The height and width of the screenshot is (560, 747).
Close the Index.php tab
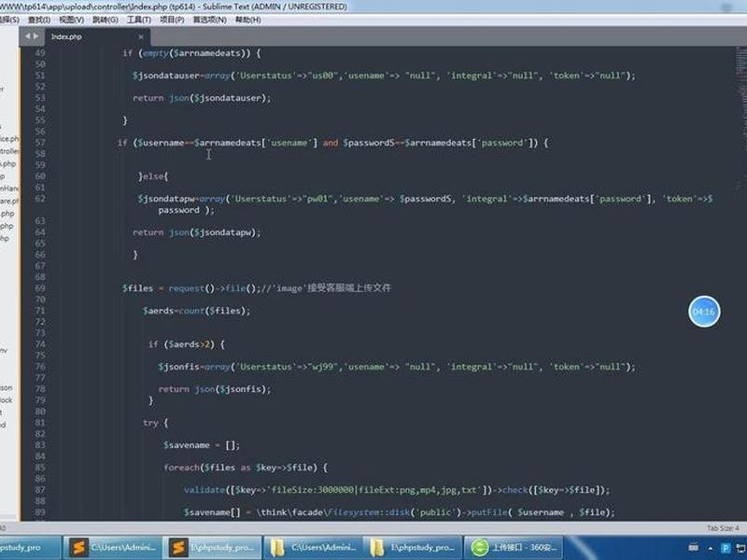(141, 36)
